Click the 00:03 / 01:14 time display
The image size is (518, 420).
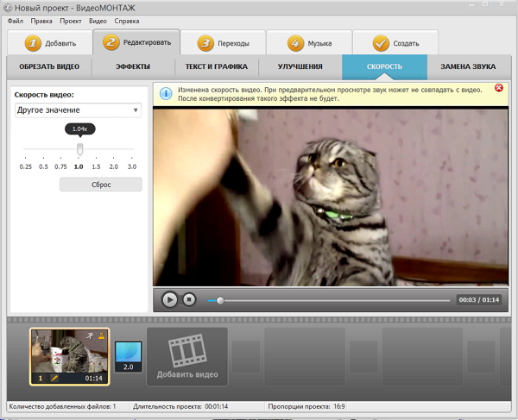(478, 300)
